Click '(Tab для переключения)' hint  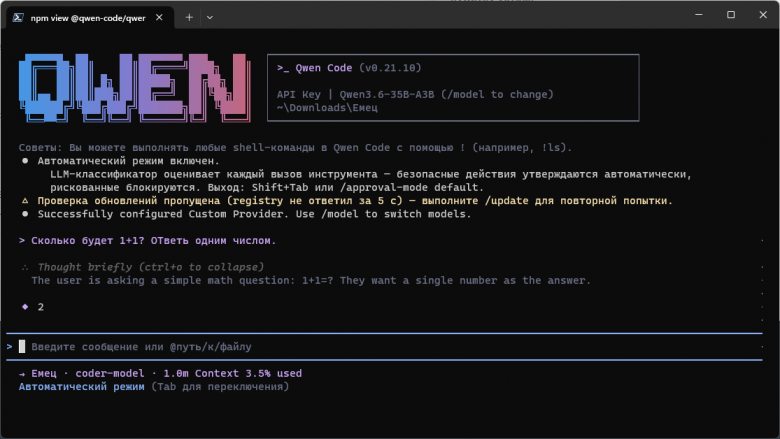pos(220,387)
